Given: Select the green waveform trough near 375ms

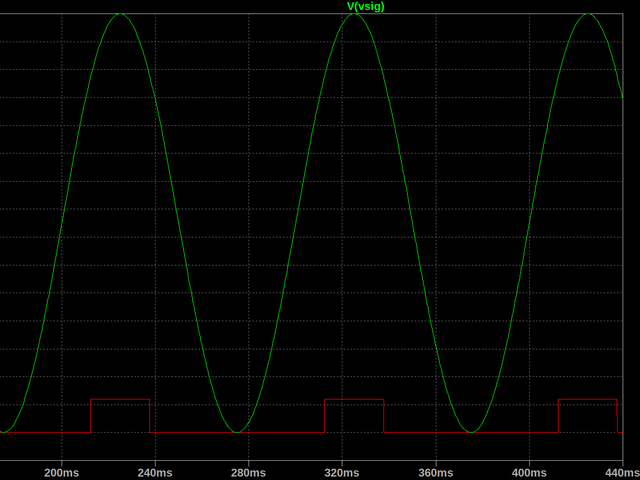Looking at the screenshot, I should pyautogui.click(x=470, y=432).
